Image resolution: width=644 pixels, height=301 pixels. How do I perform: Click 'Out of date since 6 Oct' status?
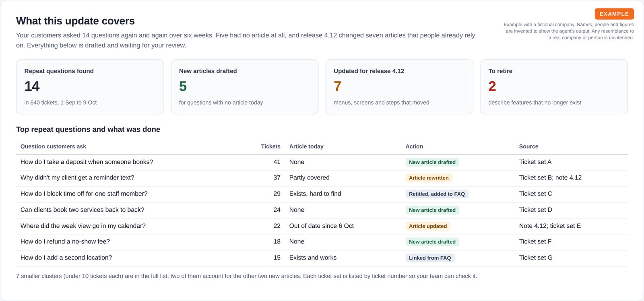[322, 226]
